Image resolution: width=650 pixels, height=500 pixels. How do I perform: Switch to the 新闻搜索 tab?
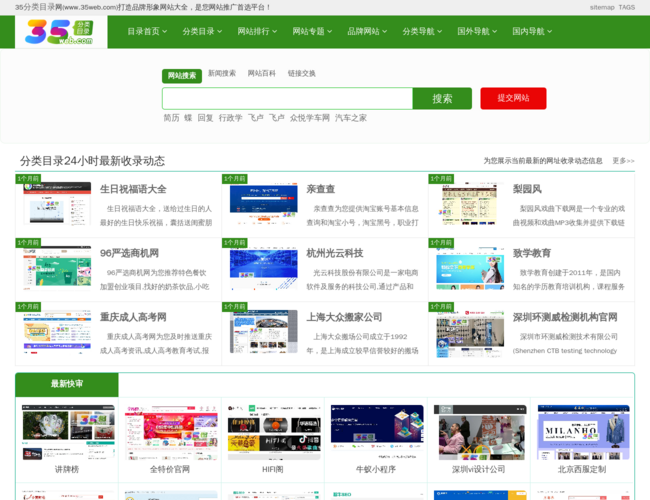[222, 73]
